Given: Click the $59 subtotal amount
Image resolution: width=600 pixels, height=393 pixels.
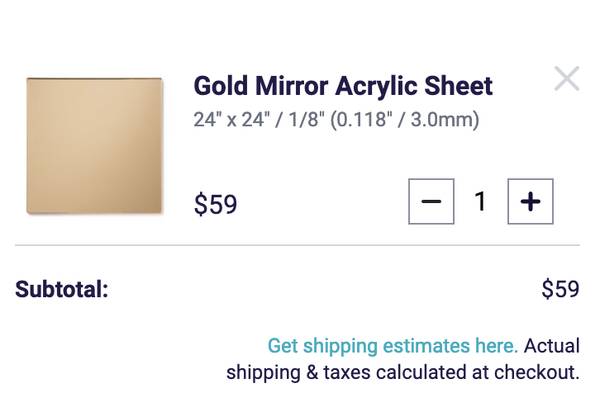Looking at the screenshot, I should [x=560, y=289].
